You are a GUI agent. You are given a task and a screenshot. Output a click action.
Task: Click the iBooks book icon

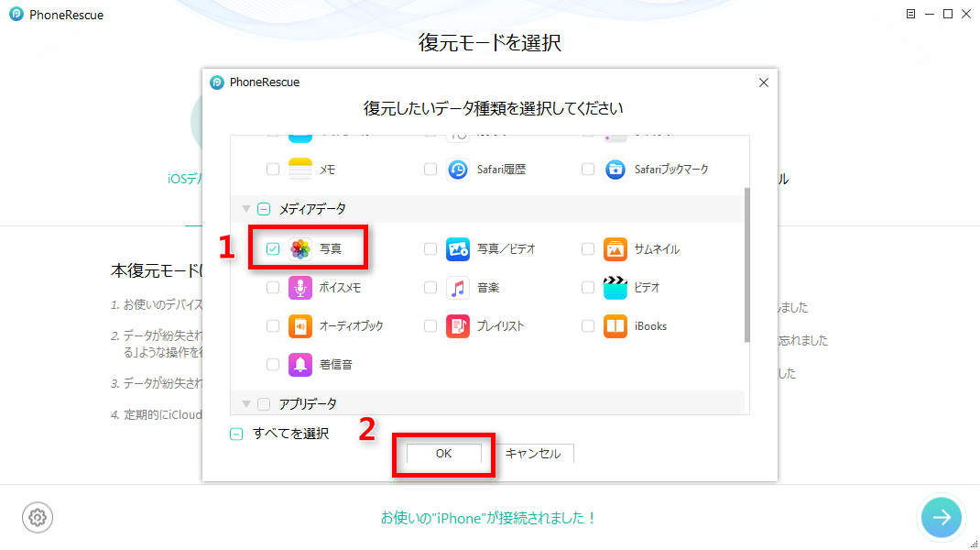point(615,326)
